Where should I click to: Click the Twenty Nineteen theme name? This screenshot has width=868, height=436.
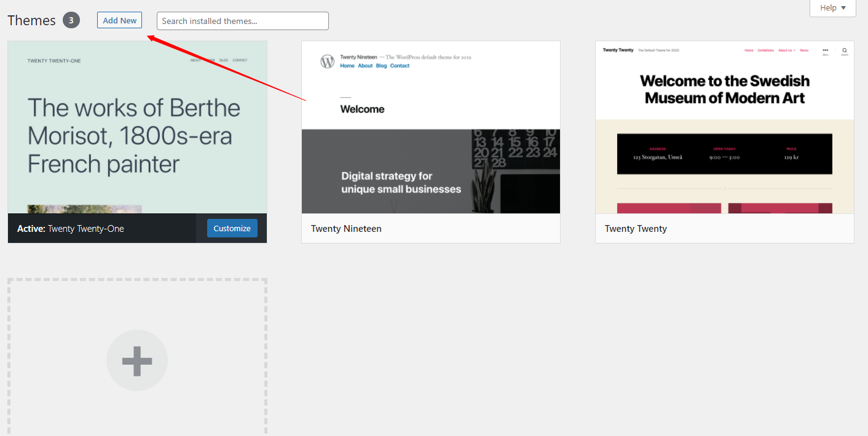(346, 229)
